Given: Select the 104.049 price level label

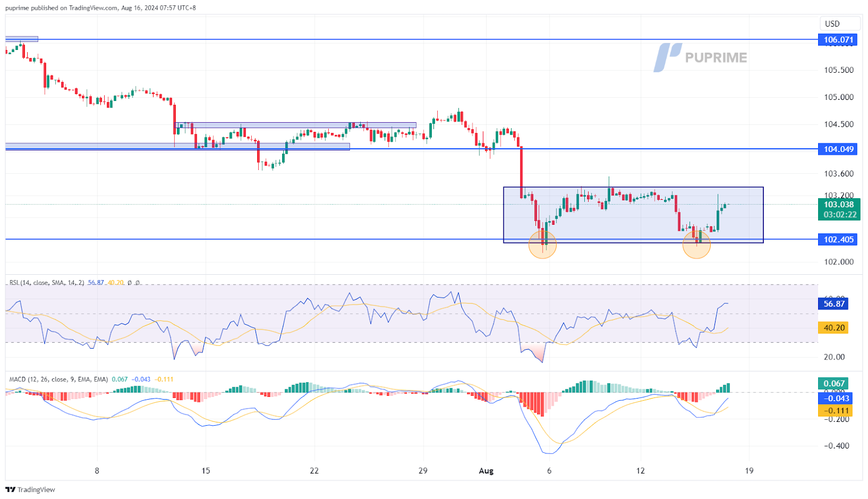Looking at the screenshot, I should point(838,149).
